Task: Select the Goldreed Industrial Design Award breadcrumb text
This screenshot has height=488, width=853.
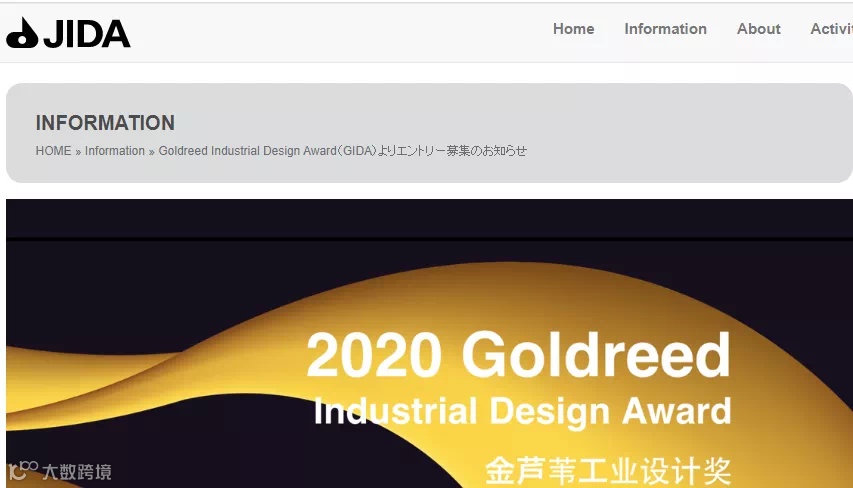Action: pos(343,151)
